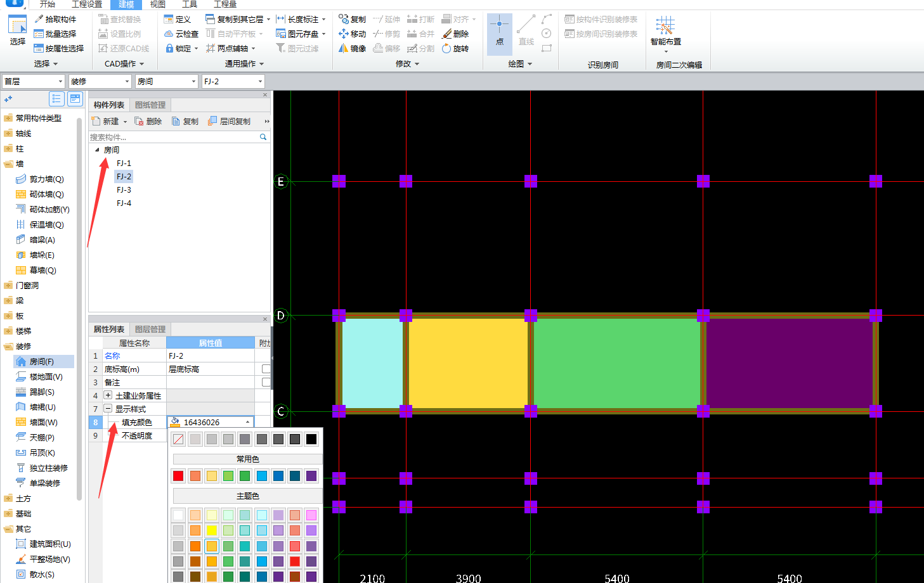
Task: Click the 拾取构件 eyedropper tool
Action: point(55,19)
